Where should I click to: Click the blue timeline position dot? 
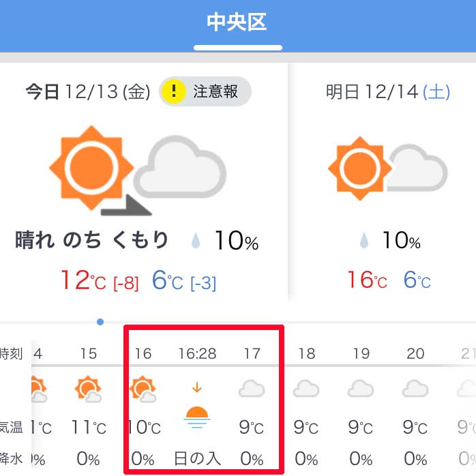coord(100,322)
